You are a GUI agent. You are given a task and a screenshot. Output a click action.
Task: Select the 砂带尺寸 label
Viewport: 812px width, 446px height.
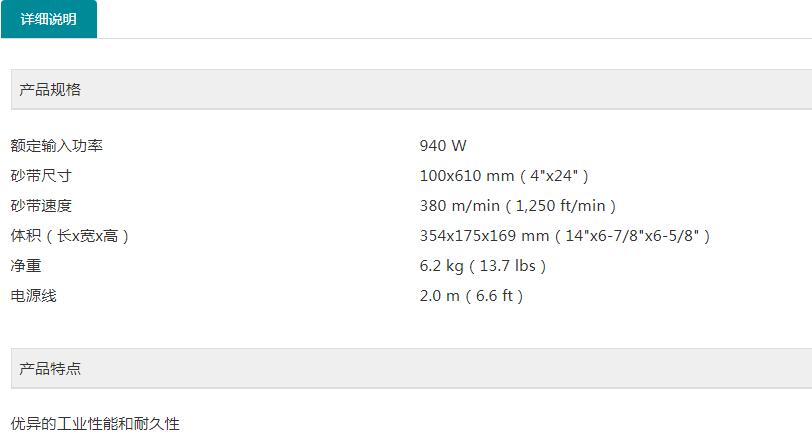point(42,176)
